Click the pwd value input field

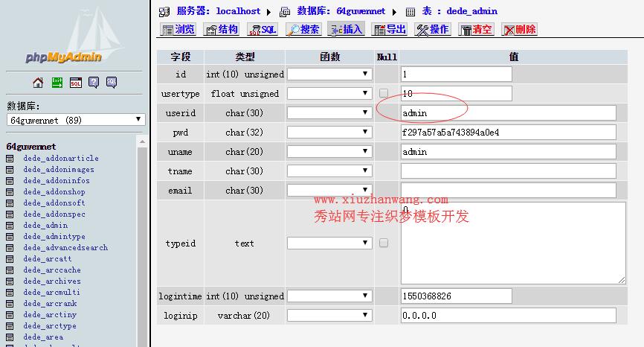[508, 132]
